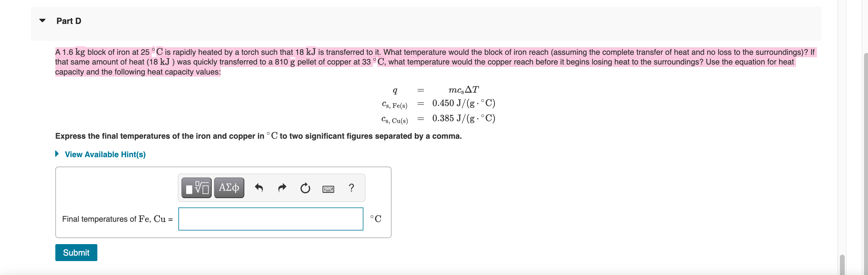Open the Greek symbols ΑΣΦ palette
868x275 pixels.
coord(229,187)
